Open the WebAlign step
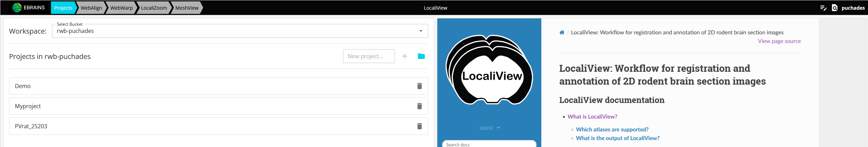 (91, 8)
